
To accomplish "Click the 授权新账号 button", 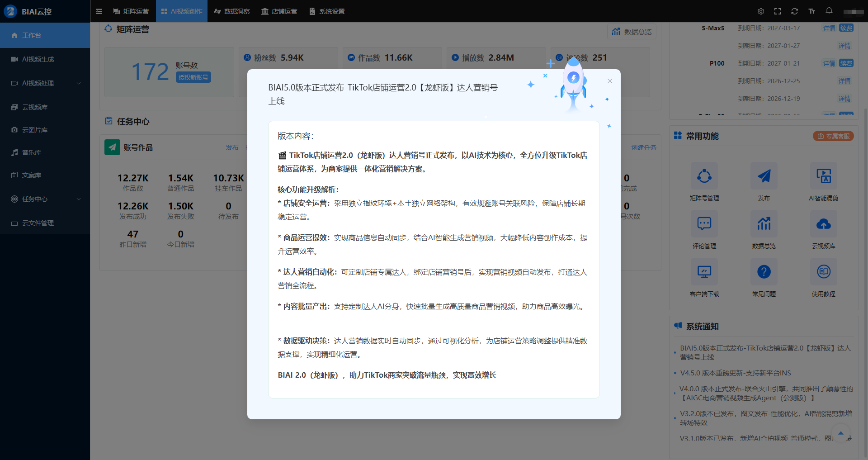I will (x=193, y=77).
